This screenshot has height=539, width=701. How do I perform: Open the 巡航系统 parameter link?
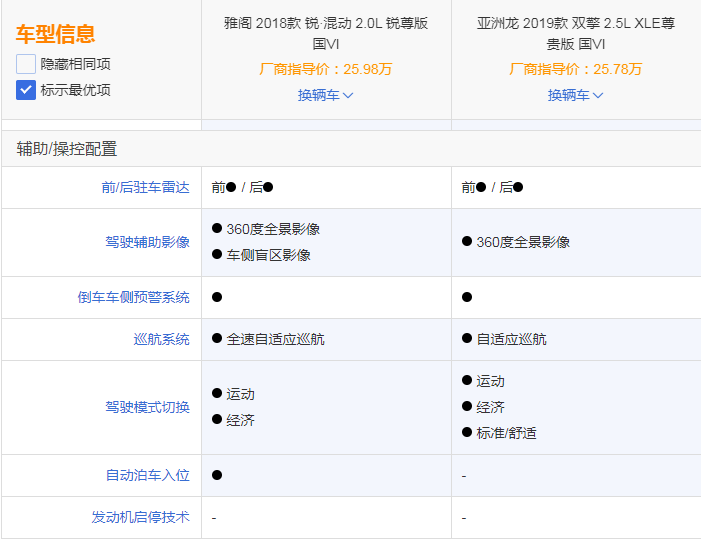[161, 339]
